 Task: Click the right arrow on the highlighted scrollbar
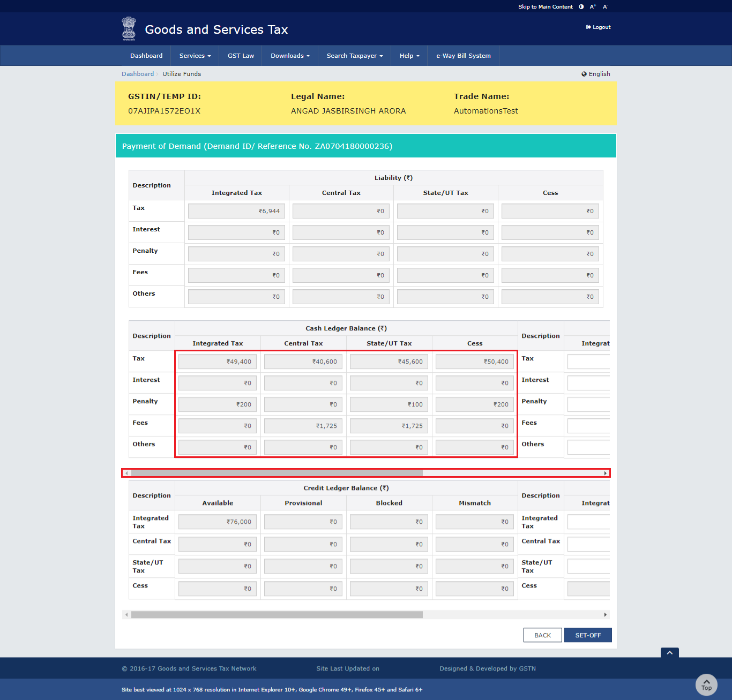click(x=605, y=473)
